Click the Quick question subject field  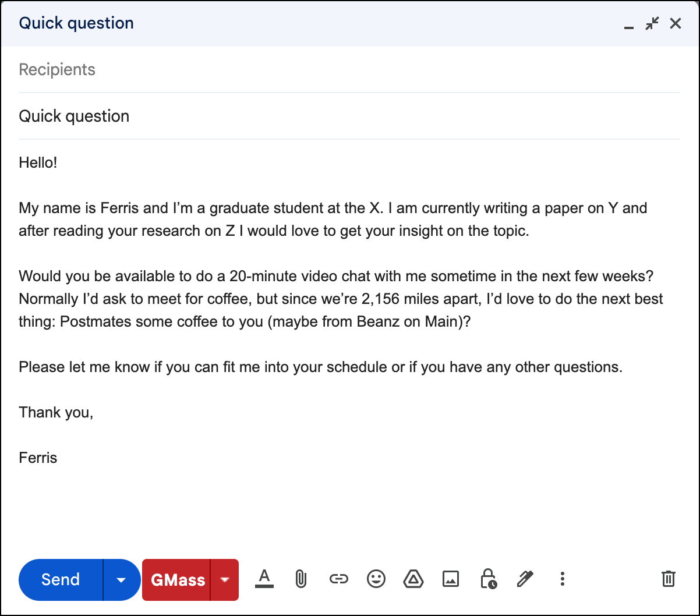point(349,116)
